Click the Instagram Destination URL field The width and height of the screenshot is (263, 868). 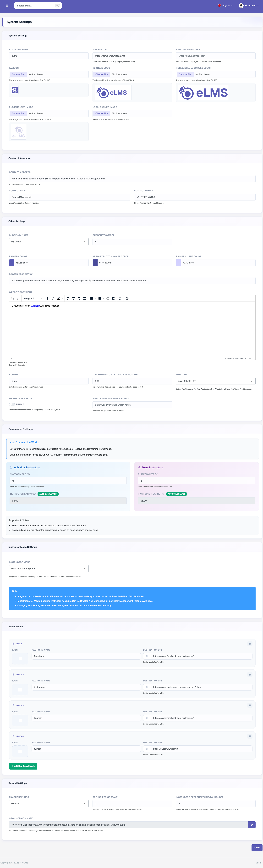[x=201, y=687]
